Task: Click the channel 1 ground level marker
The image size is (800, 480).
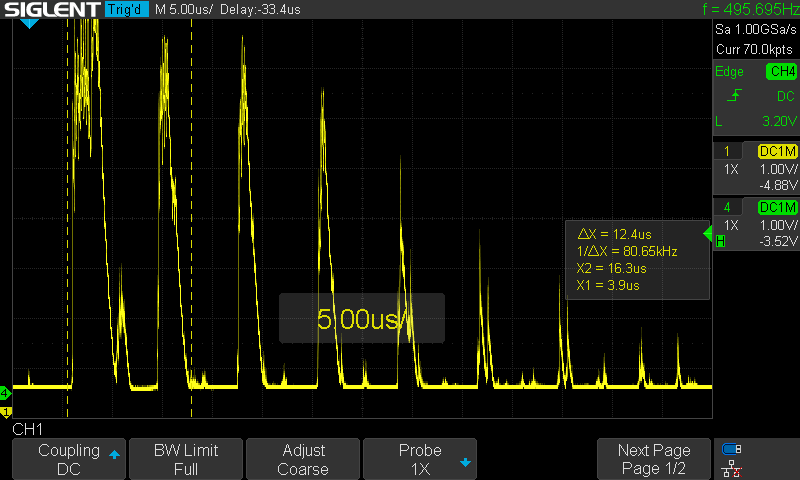Action: tap(6, 412)
